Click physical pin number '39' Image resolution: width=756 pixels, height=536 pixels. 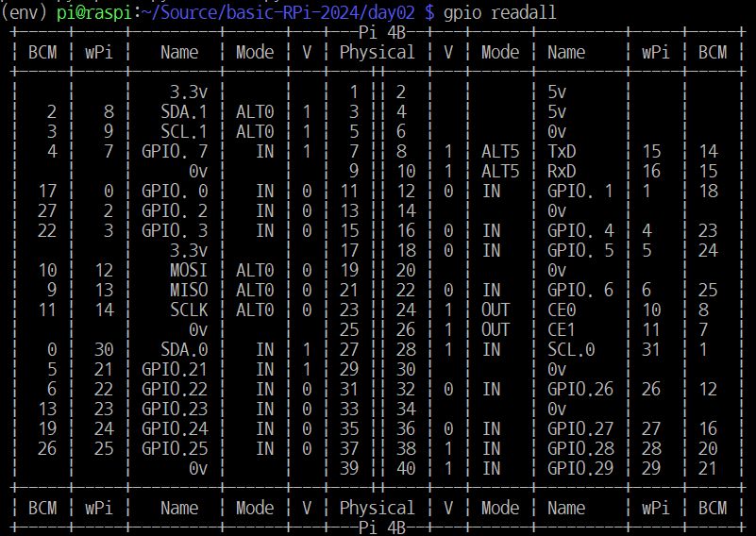pyautogui.click(x=349, y=468)
